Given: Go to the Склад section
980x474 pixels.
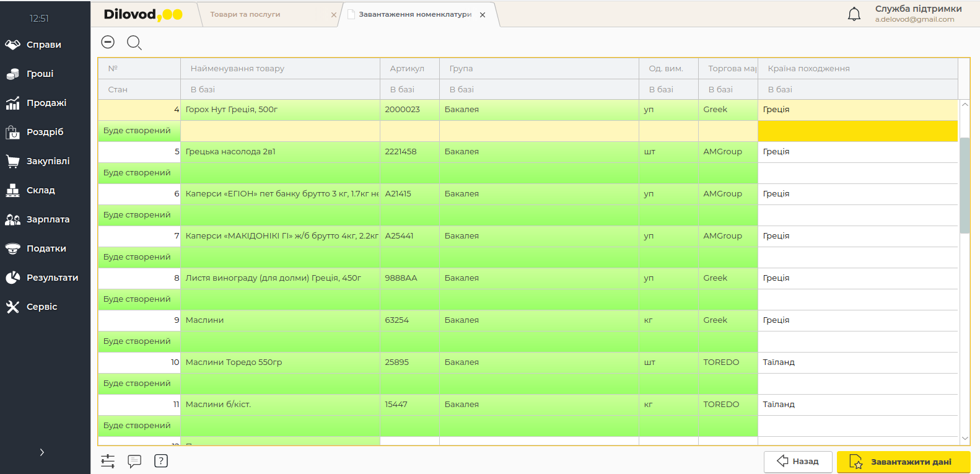Looking at the screenshot, I should tap(40, 190).
